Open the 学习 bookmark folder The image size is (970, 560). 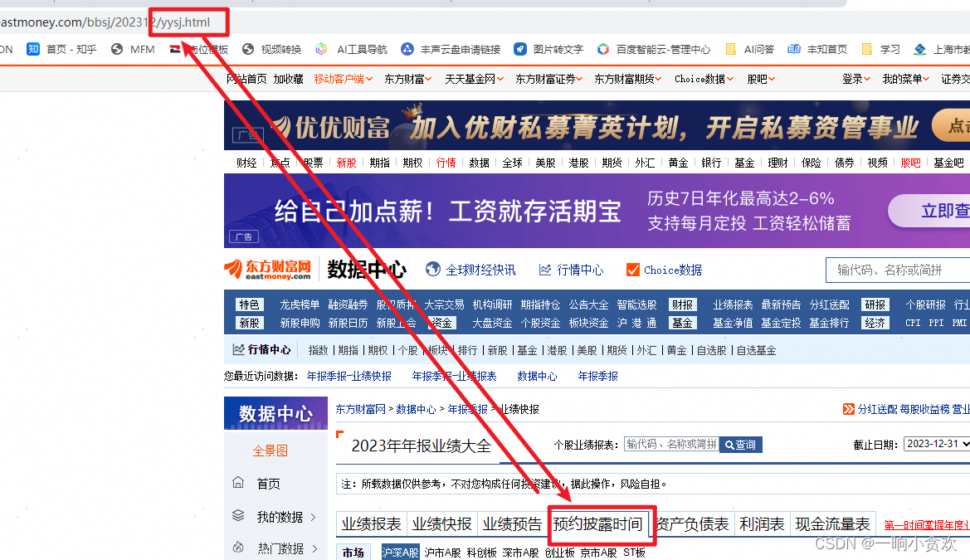point(880,49)
